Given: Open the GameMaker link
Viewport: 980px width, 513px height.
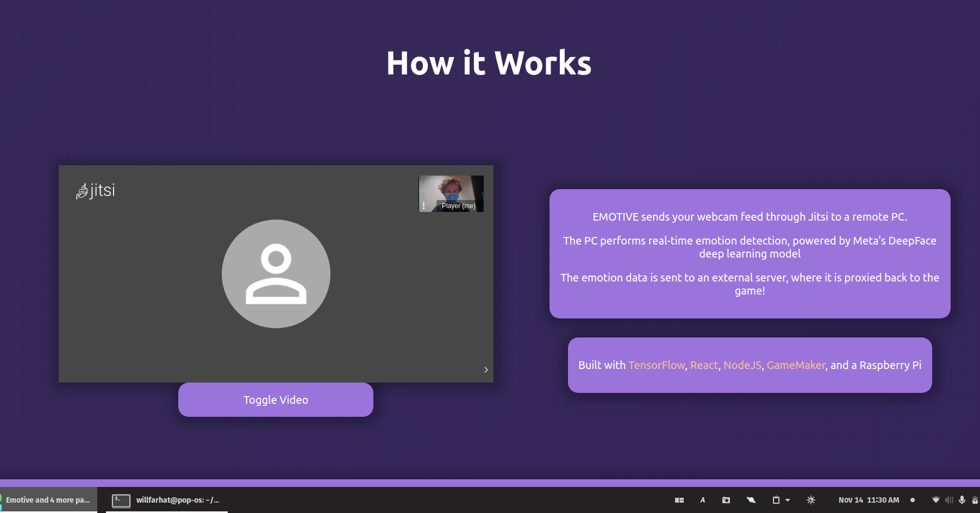Looking at the screenshot, I should tap(796, 365).
